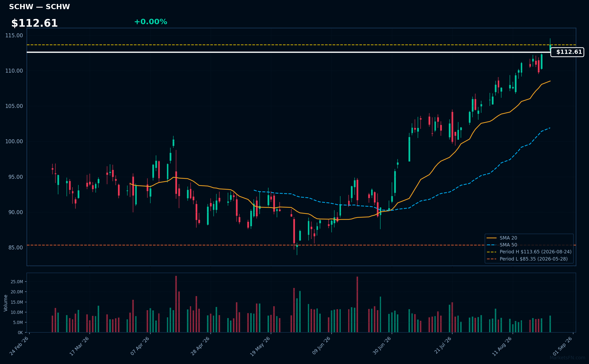The height and width of the screenshot is (364, 589).
Task: Click the most recent volume bar
Action: tap(550, 324)
